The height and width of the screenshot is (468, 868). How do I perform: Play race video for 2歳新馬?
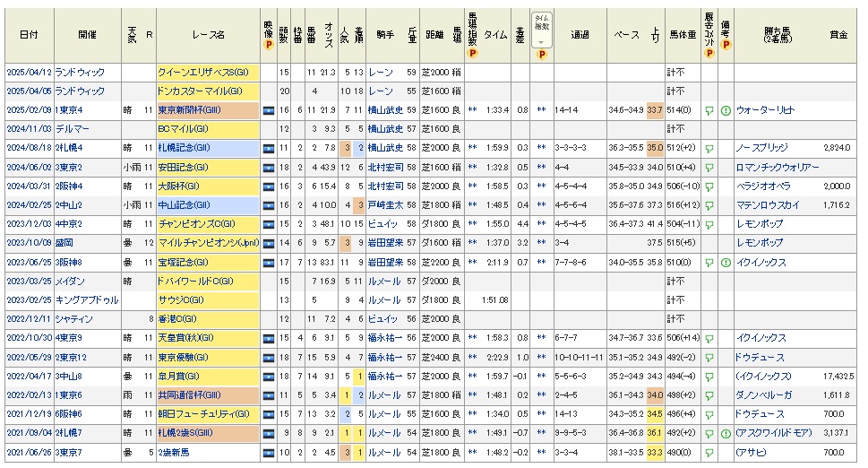(x=269, y=453)
